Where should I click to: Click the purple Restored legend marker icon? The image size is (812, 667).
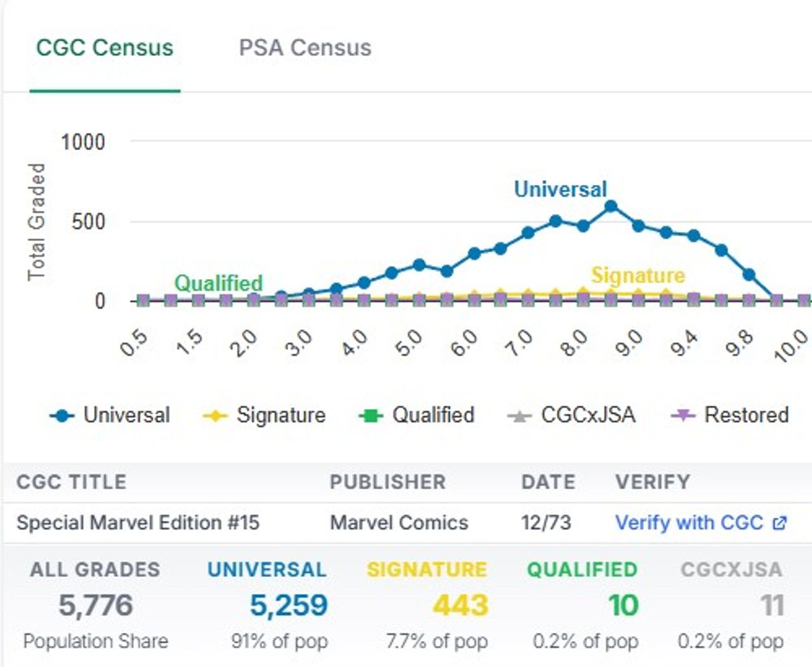tap(683, 416)
